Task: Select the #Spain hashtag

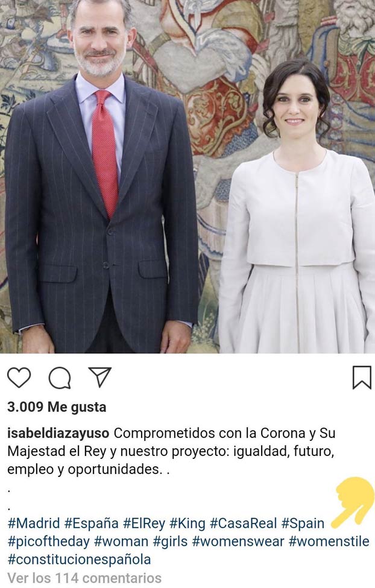Action: [303, 523]
